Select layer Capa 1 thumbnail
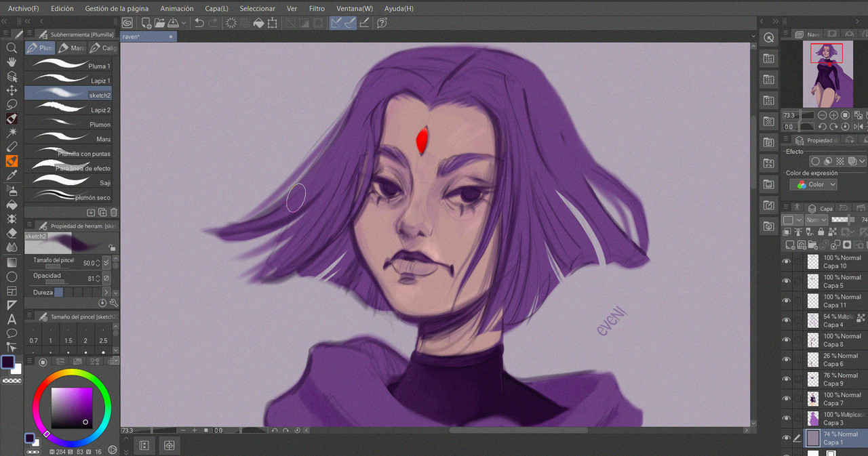The height and width of the screenshot is (456, 868). tap(813, 438)
